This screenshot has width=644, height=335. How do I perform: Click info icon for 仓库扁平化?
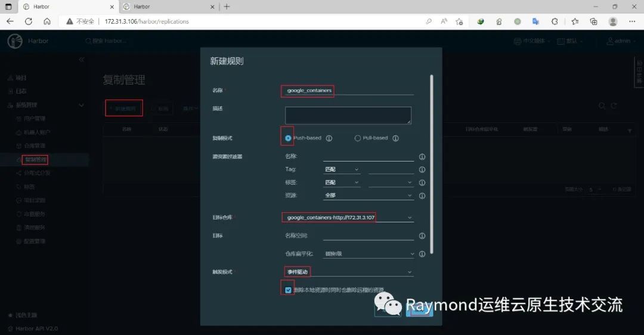[422, 254]
